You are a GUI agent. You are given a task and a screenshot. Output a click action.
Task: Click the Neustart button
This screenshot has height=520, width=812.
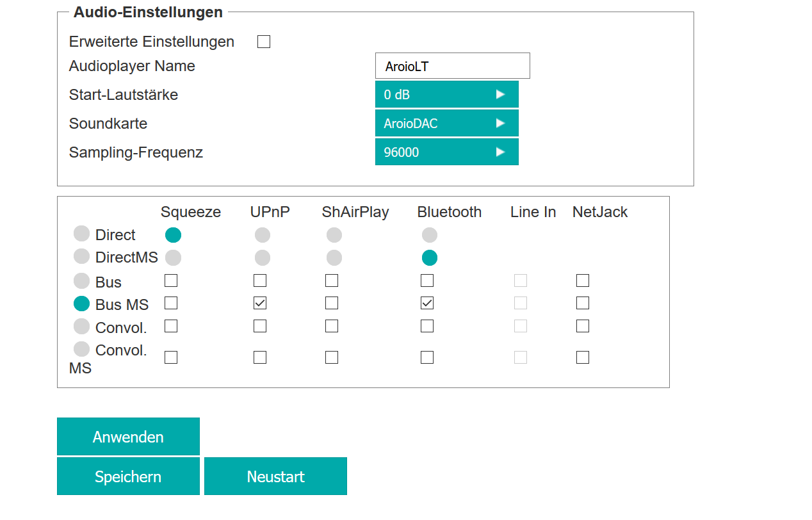(x=275, y=476)
